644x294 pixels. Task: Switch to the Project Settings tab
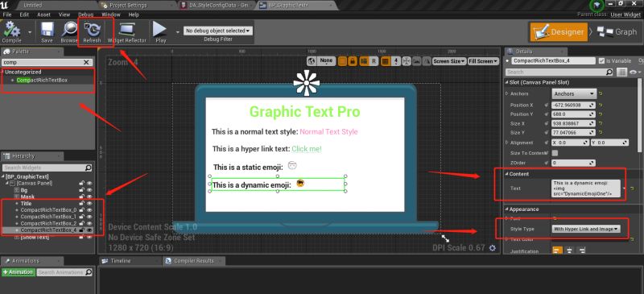tap(128, 5)
